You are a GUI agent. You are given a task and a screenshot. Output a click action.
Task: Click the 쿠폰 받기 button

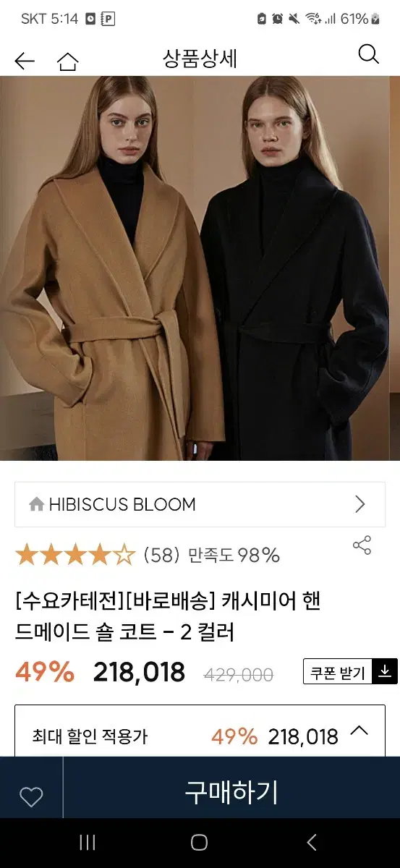pos(339,671)
